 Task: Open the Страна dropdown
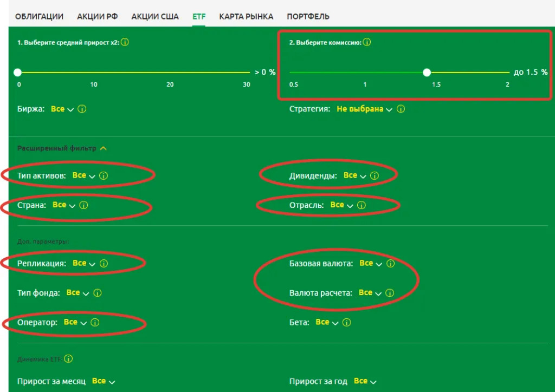pos(64,205)
